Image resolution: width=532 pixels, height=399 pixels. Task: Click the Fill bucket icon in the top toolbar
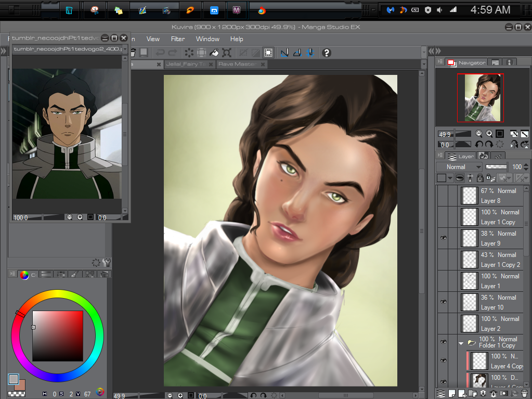214,53
